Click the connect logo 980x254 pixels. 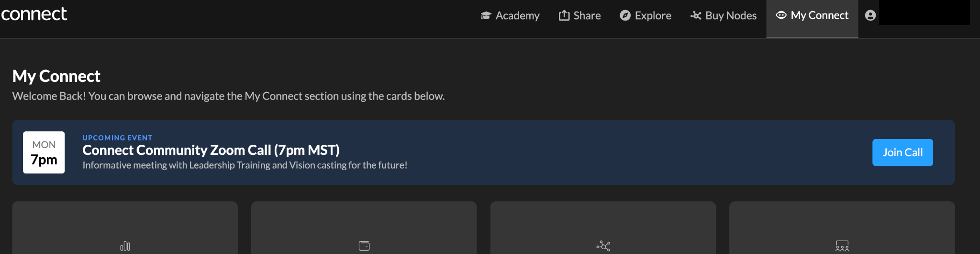[34, 14]
